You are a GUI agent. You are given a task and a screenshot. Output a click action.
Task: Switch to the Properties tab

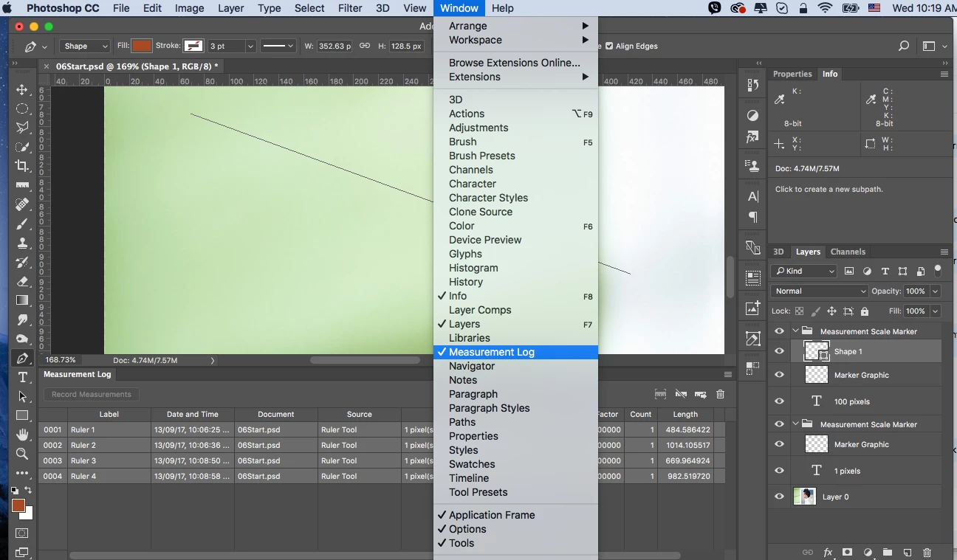[x=792, y=74]
